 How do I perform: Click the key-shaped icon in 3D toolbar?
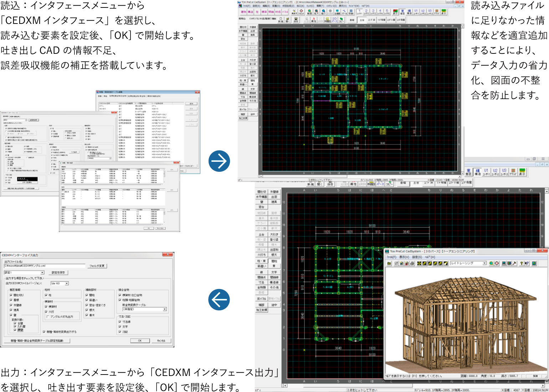[522, 263]
